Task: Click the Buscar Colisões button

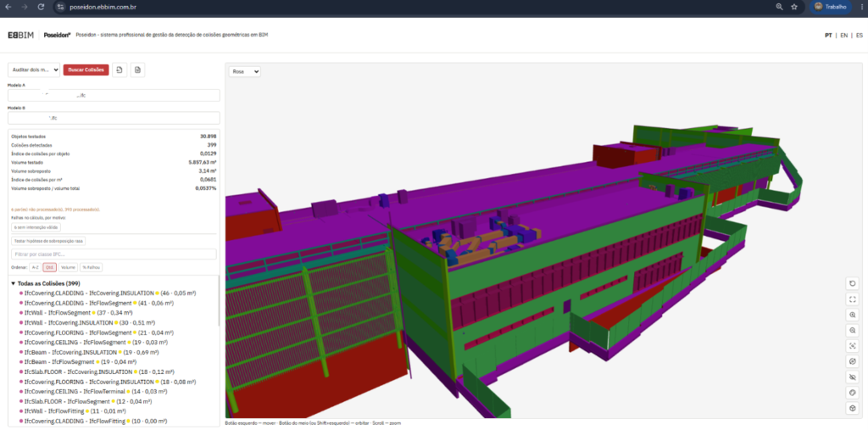Action: pos(86,70)
